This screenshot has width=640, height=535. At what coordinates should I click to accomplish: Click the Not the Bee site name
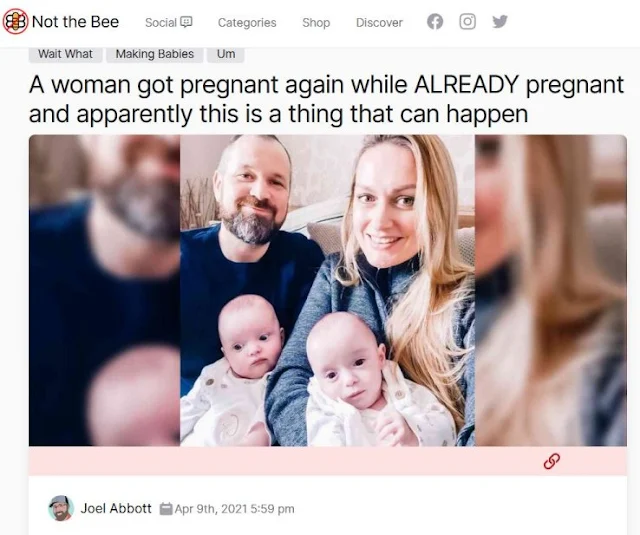tap(76, 22)
